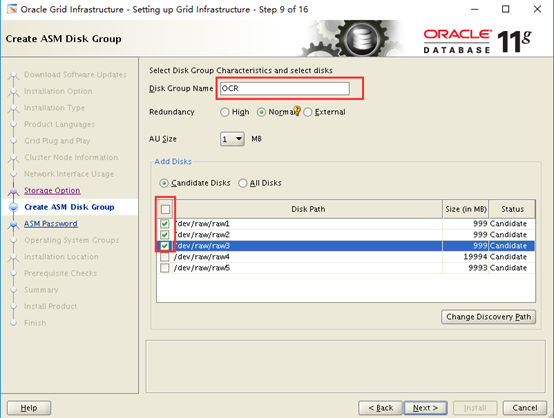This screenshot has width=554, height=418.
Task: Choose Candidate Disks radio button
Action: (x=164, y=183)
